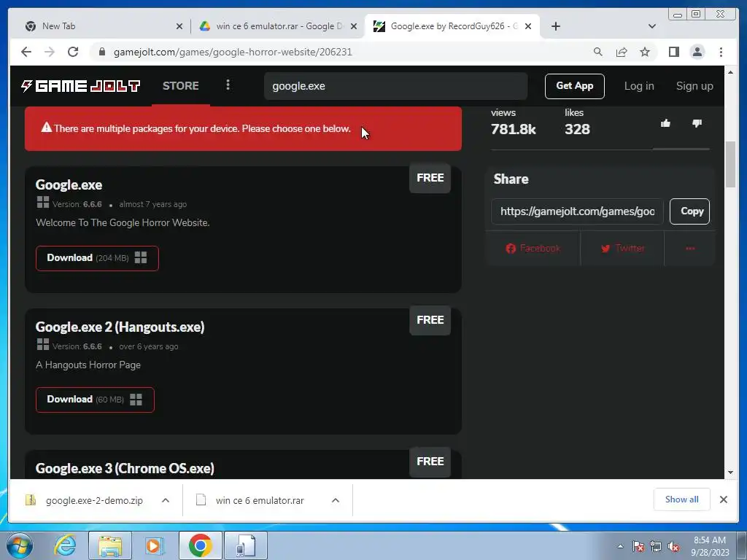Click the browser forward arrow
This screenshot has height=560, width=747.
(50, 52)
